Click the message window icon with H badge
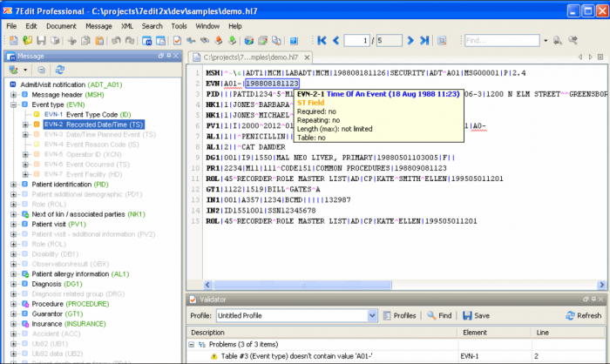Image resolution: width=610 pixels, height=364 pixels. click(x=146, y=40)
